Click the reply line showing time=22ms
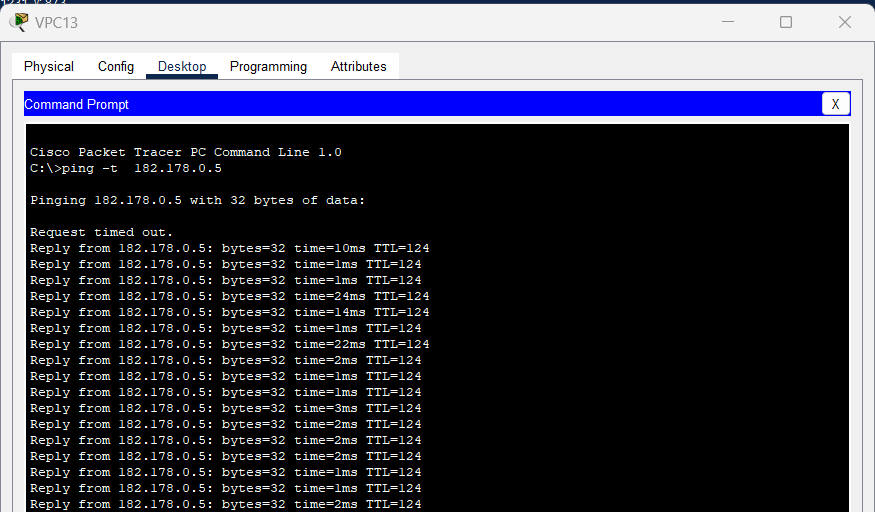The image size is (875, 512). click(229, 344)
